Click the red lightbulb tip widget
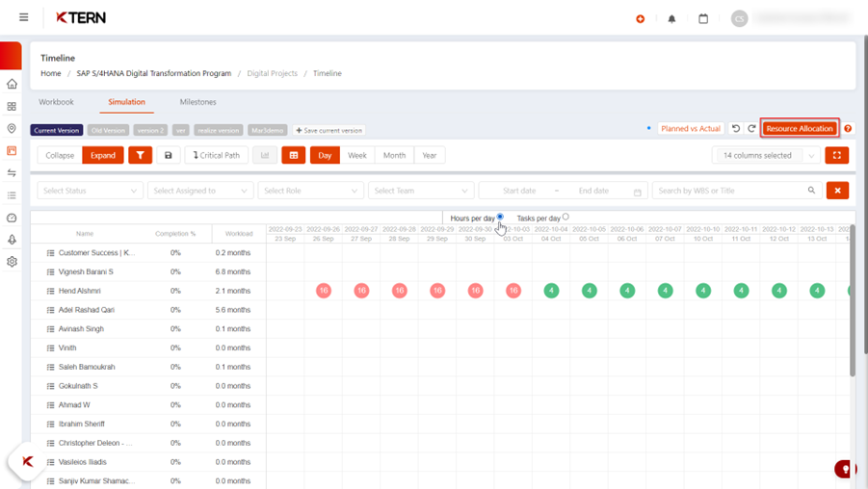 [845, 469]
